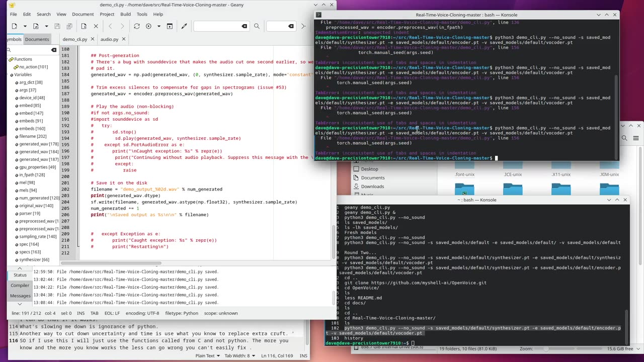Open the Plain Text highlight mode dropdown

tap(207, 356)
